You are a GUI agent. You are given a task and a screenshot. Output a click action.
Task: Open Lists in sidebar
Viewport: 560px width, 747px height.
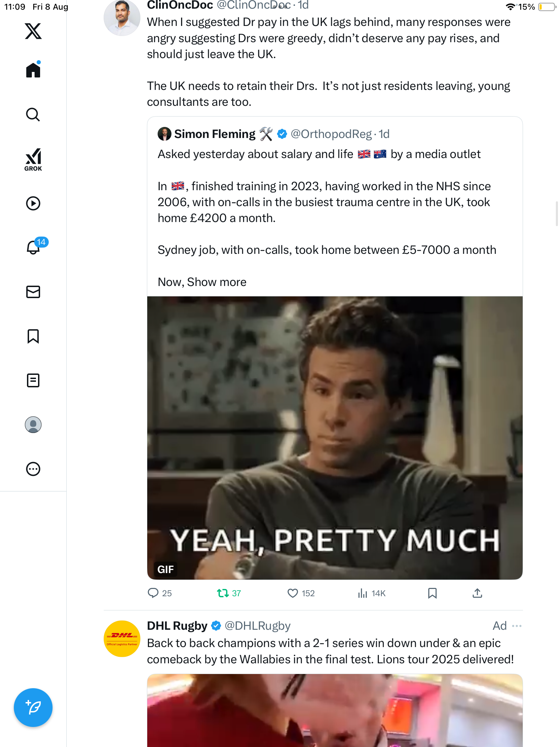click(x=33, y=380)
